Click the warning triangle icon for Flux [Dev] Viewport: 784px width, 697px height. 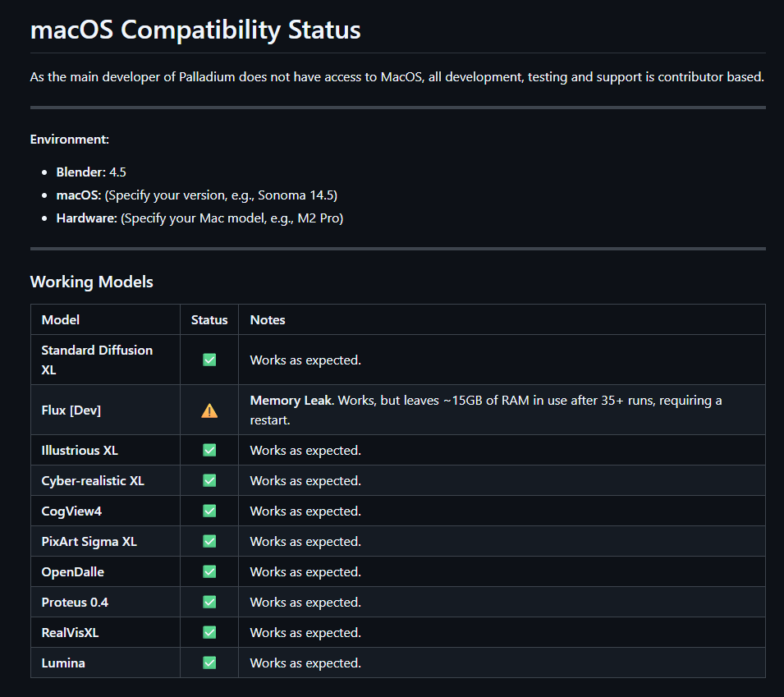[x=209, y=410]
